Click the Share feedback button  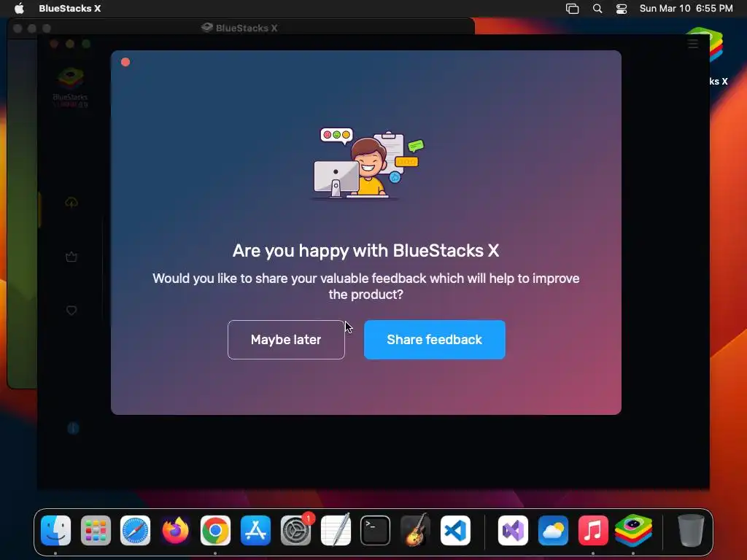[x=435, y=340]
